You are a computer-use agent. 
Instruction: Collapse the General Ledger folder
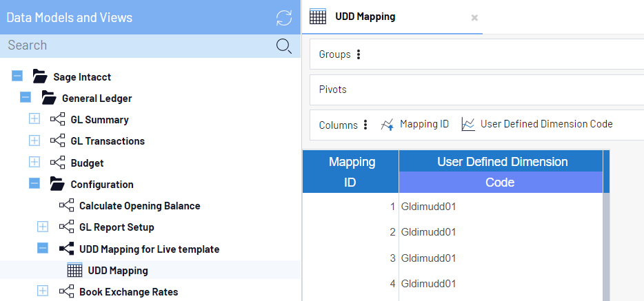[26, 98]
